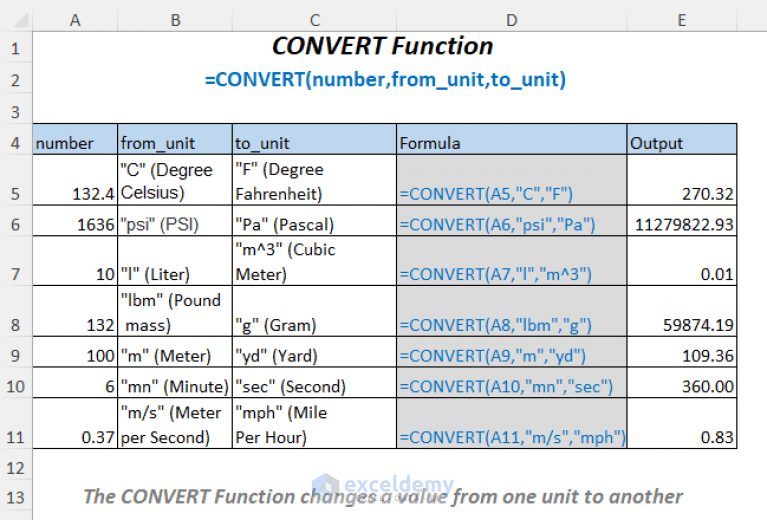Select column D header
The image size is (767, 520).
coord(512,20)
